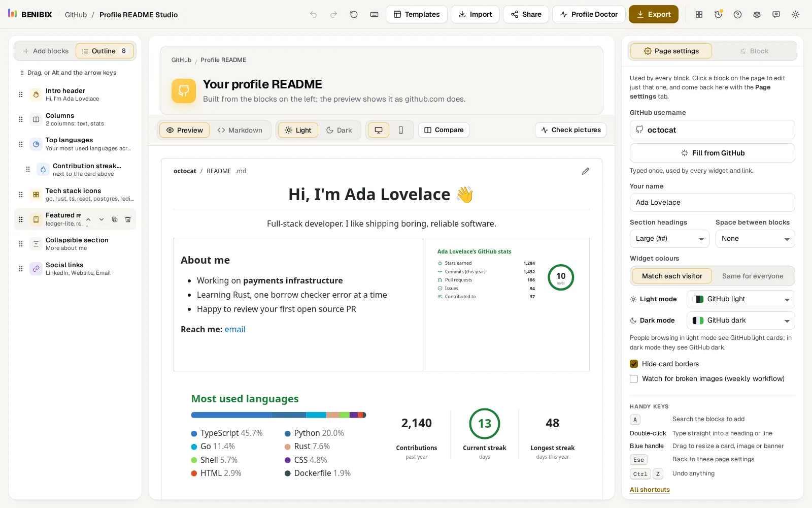Click the GitHub username input field
This screenshot has width=812, height=508.
[x=713, y=130]
